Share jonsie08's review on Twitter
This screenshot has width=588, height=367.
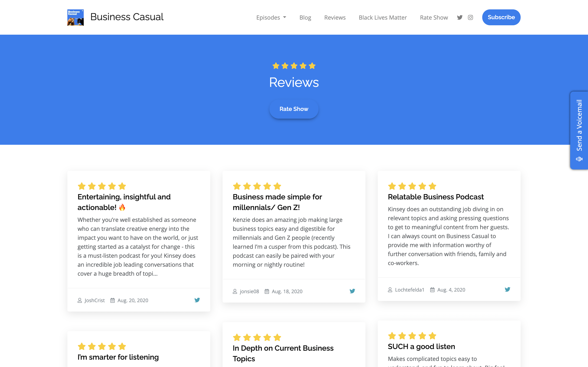[x=352, y=291]
